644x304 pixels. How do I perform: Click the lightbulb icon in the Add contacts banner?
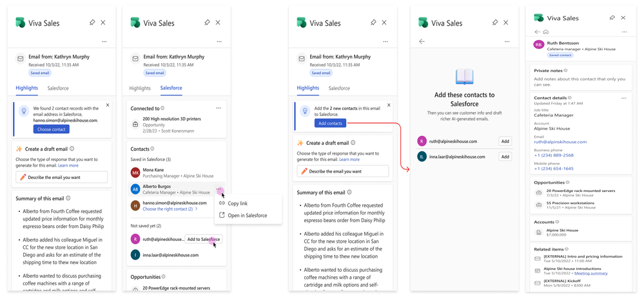click(305, 111)
